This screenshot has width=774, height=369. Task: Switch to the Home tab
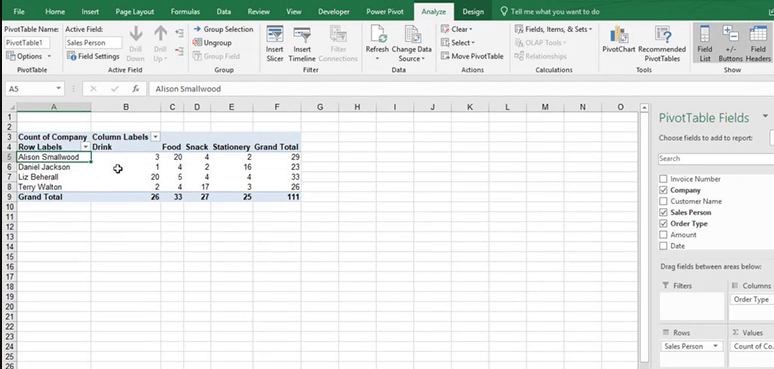point(55,11)
